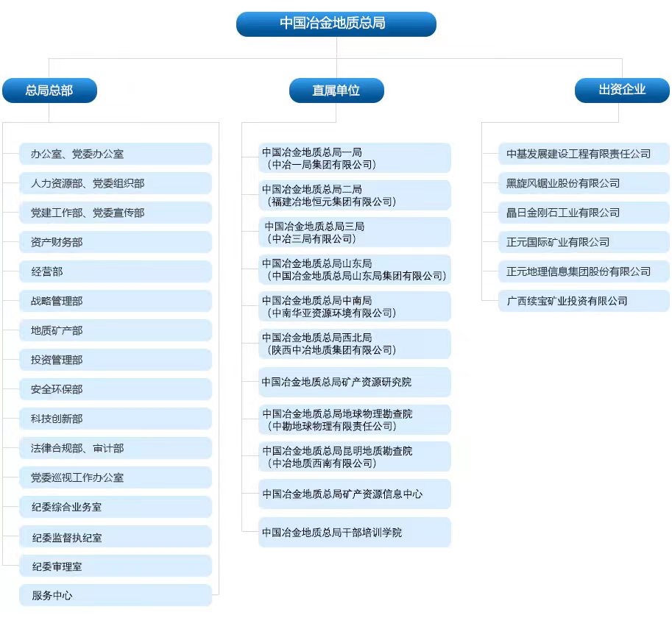This screenshot has height=629, width=672.
Task: Open 晶日金刚石工业有限公司 entry
Action: click(x=584, y=213)
